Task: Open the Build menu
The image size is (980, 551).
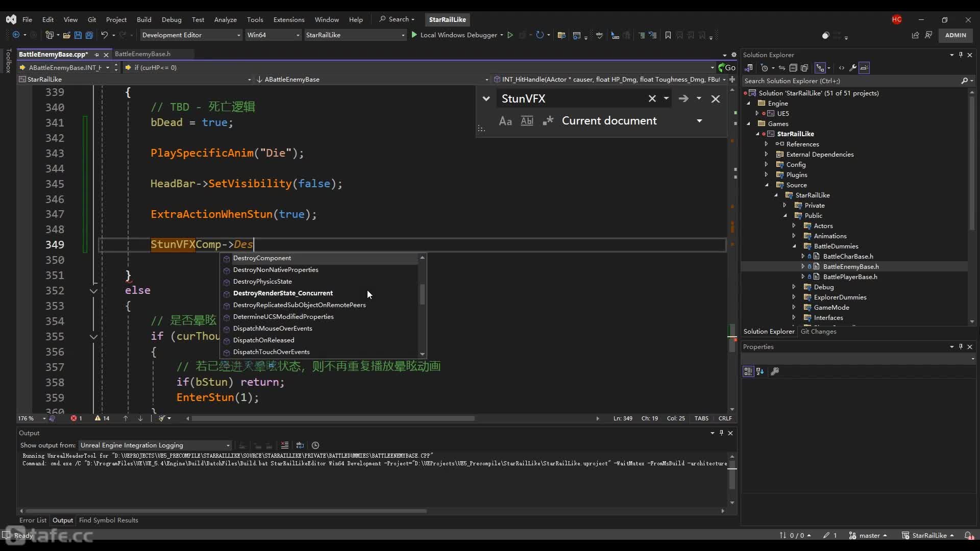Action: click(144, 19)
